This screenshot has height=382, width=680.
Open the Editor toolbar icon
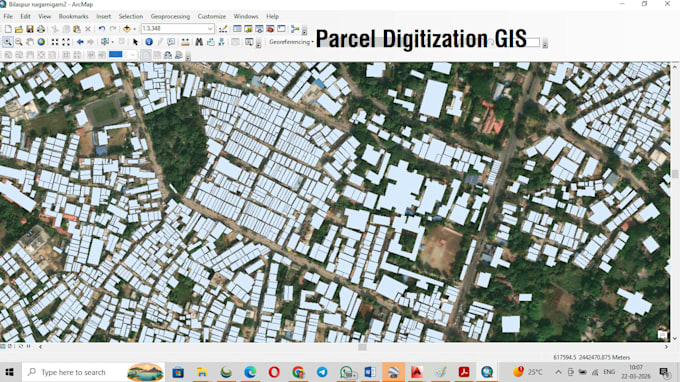[x=223, y=29]
